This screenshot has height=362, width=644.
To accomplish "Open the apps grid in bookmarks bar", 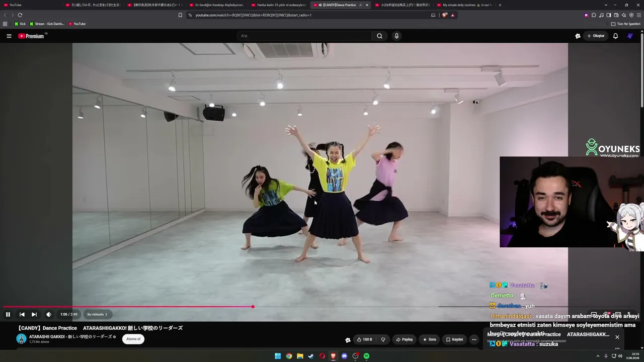I will coord(5,24).
